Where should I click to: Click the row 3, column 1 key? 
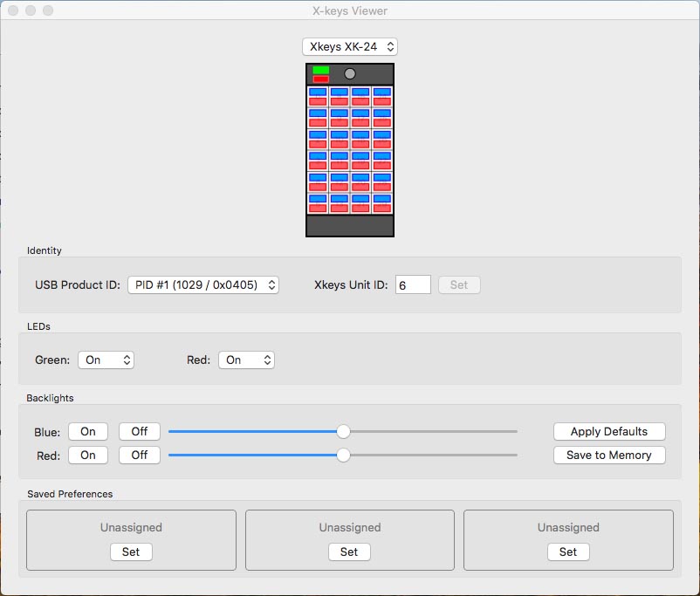click(x=318, y=140)
